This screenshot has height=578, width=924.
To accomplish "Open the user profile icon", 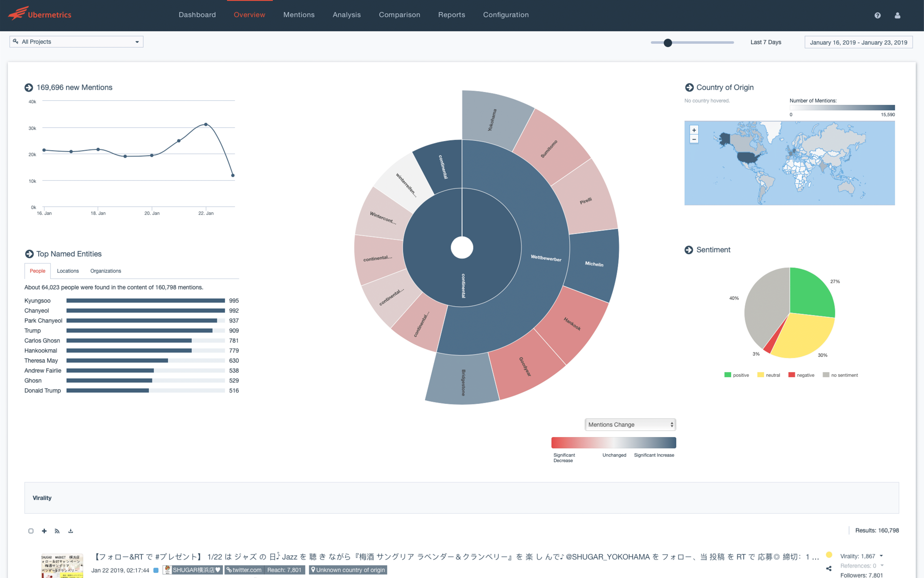I will (897, 15).
